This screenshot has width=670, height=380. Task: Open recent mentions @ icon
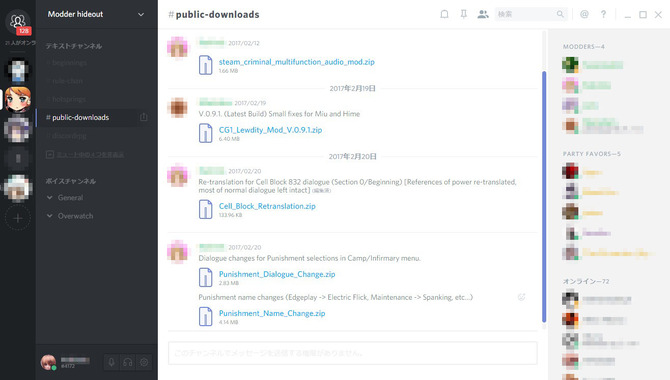pyautogui.click(x=584, y=14)
